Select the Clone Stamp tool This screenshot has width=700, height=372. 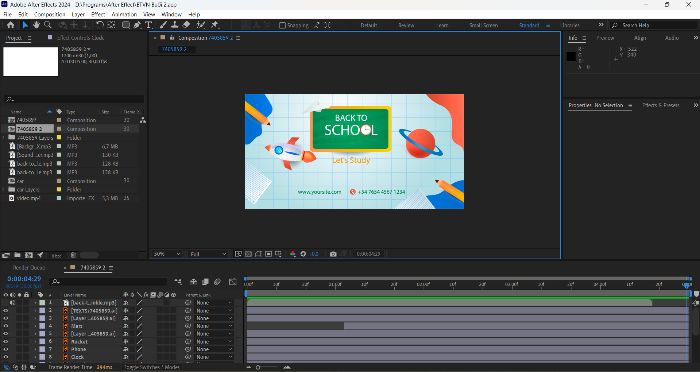(175, 25)
